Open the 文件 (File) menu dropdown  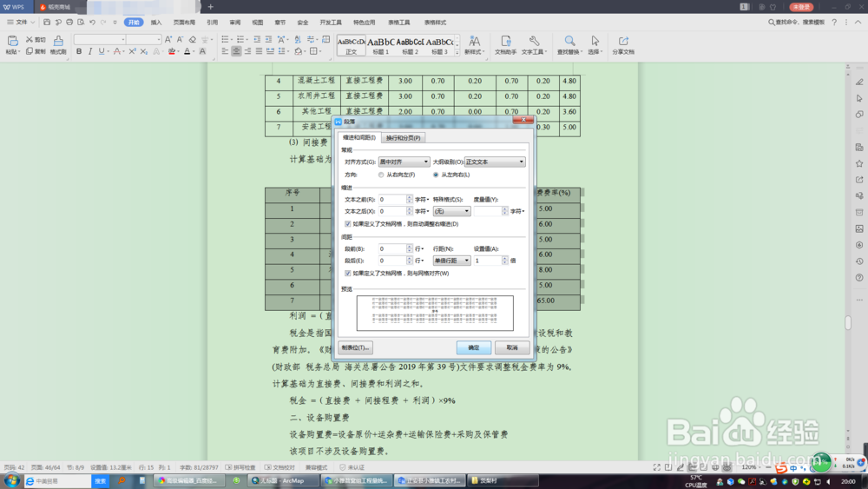coord(21,23)
